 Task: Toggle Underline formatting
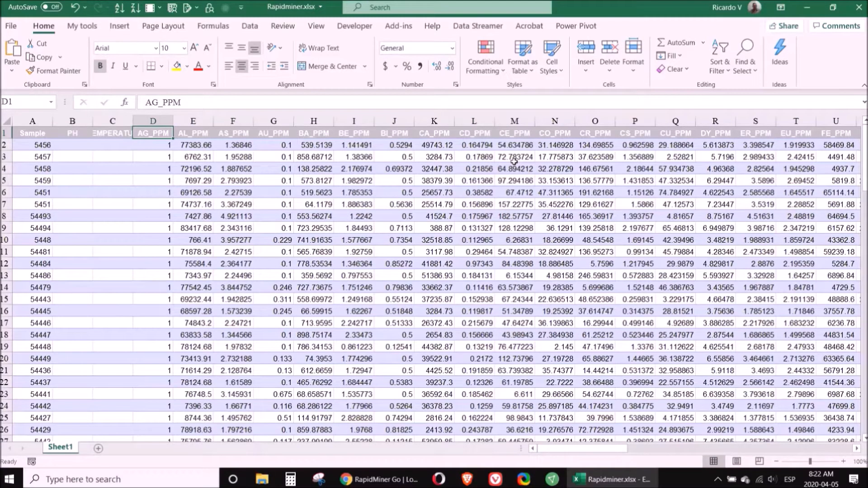pos(125,66)
